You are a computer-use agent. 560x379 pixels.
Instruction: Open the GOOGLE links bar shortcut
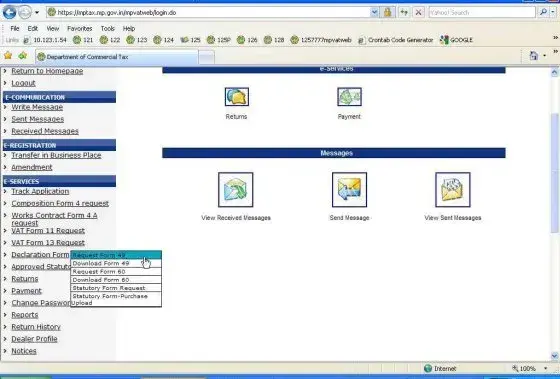[456, 40]
